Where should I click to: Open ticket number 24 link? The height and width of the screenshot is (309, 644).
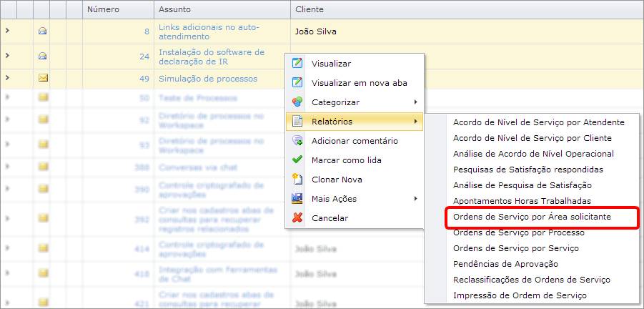[x=144, y=56]
